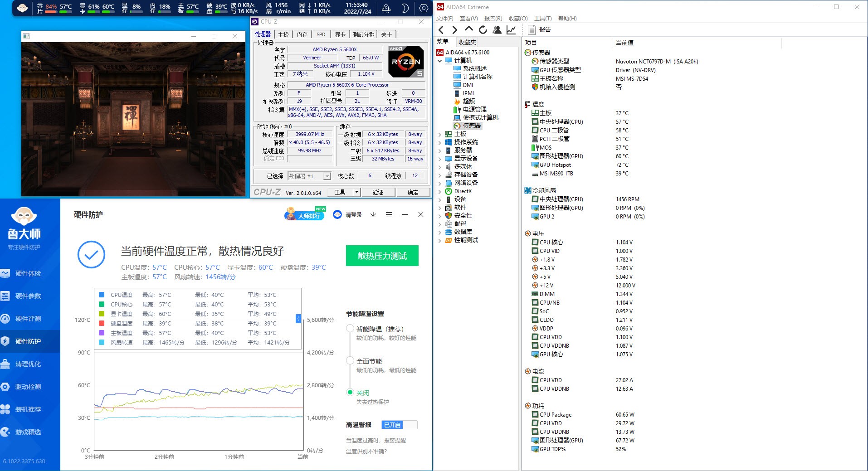Go back with AIDA64 back arrow
The image size is (868, 471).
point(441,30)
